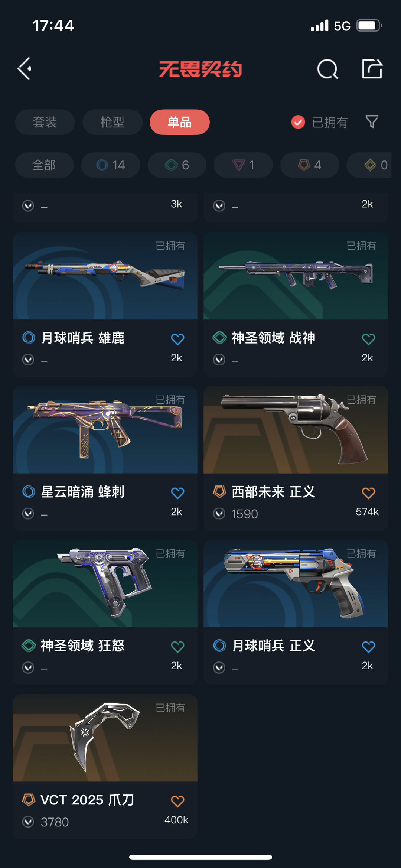Screen dimensions: 401x868
Task: Open the VCT 2025 爪刀 knife thumbnail
Action: click(x=105, y=738)
